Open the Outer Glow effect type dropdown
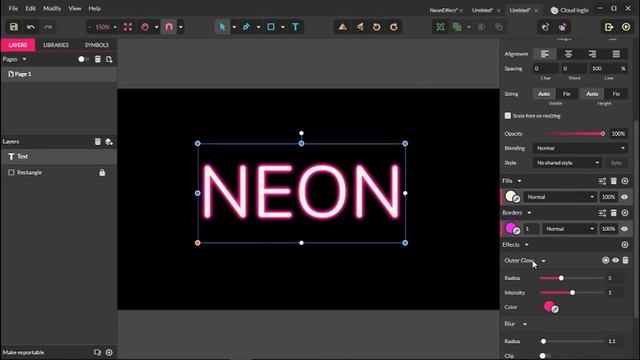This screenshot has width=640, height=360. click(x=543, y=261)
